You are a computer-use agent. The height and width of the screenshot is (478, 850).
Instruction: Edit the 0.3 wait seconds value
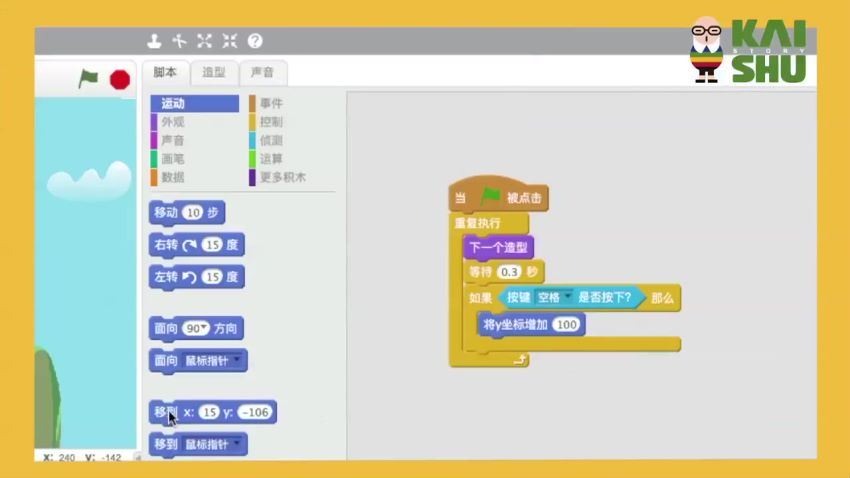point(509,272)
